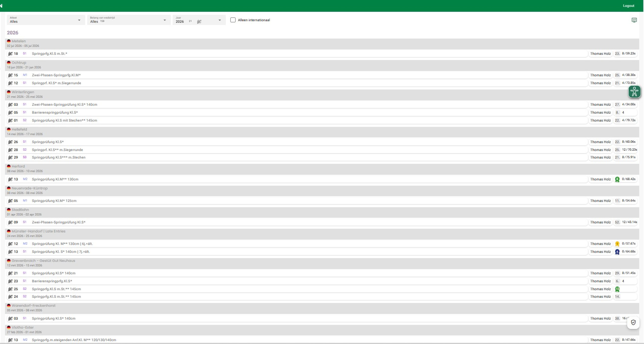Click horse icon of Winterlingen entry 03
644x344 pixels.
(x=10, y=105)
